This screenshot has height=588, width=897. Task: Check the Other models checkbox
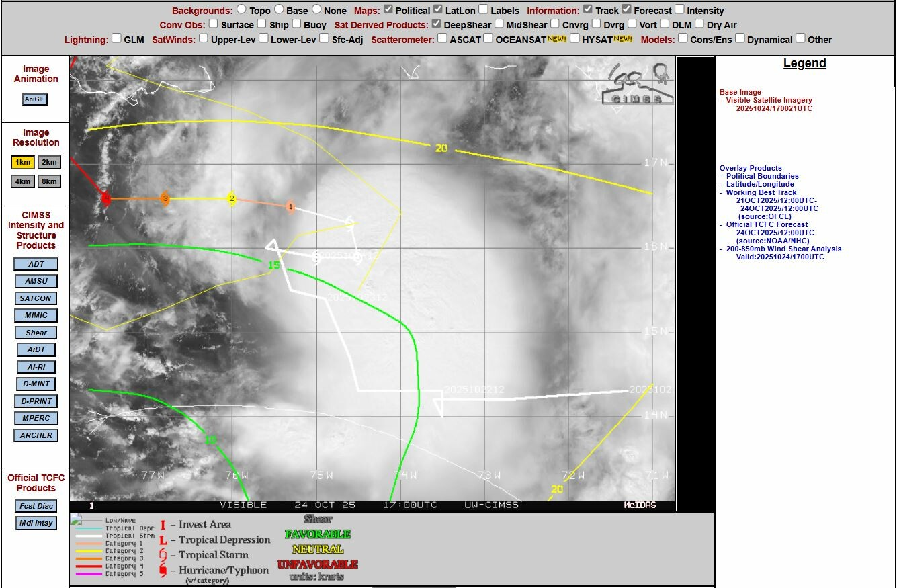800,38
